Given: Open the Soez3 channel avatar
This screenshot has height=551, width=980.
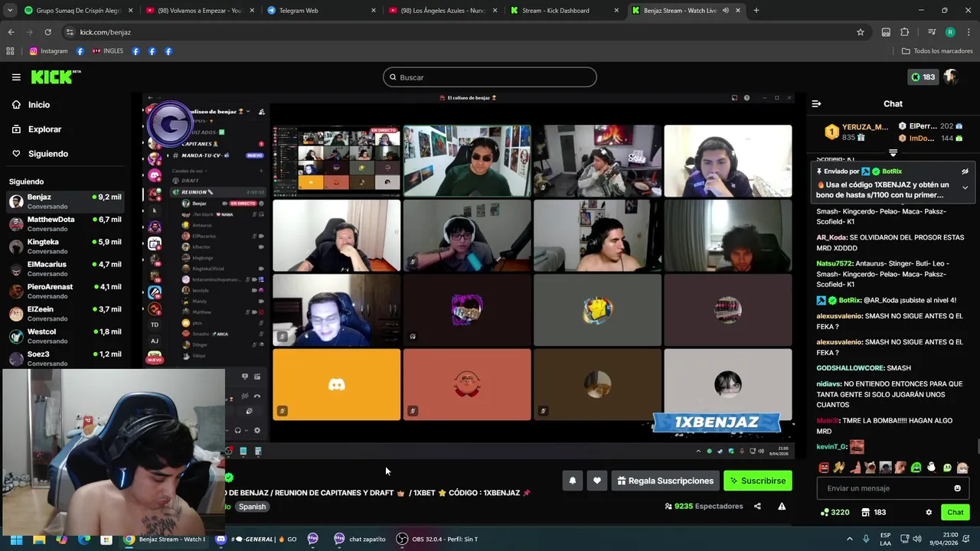Looking at the screenshot, I should [16, 358].
